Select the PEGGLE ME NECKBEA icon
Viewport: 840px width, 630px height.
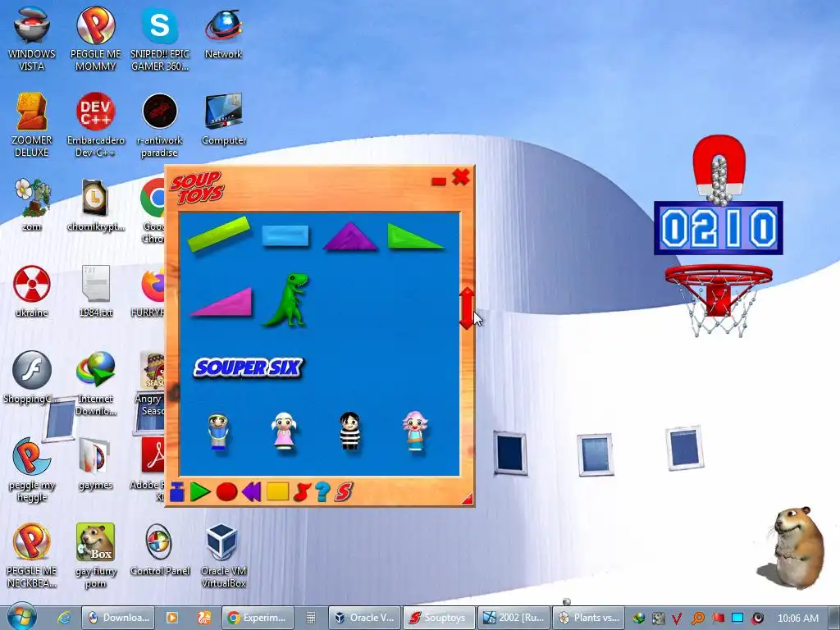[32, 555]
